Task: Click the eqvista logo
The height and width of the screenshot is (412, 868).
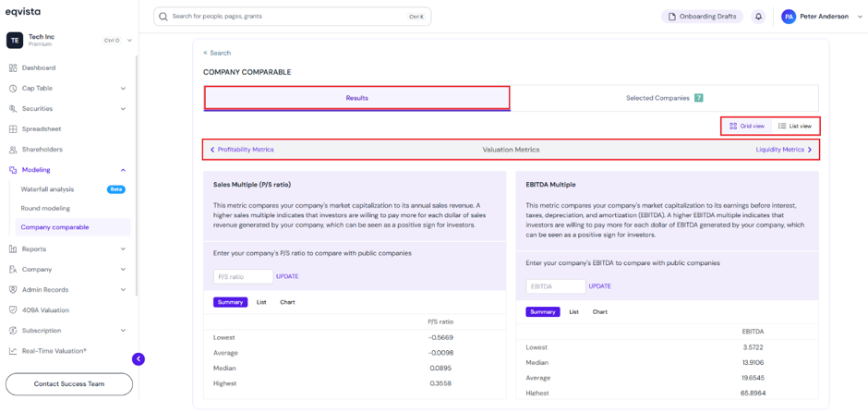Action: click(23, 12)
